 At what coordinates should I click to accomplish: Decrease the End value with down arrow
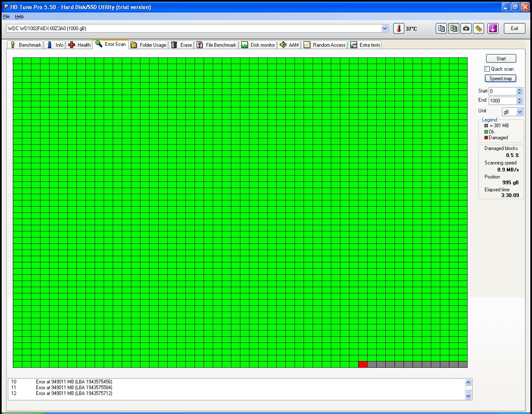click(520, 102)
